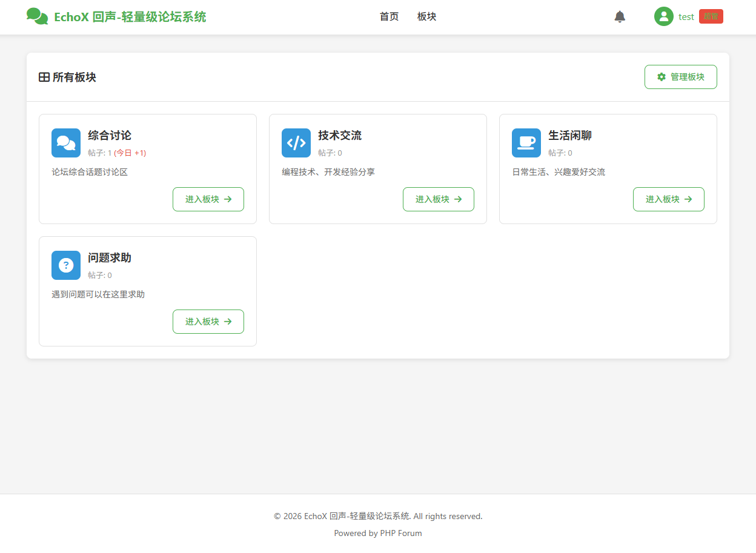Enter the 综合讨论 board via 进入板块

pyautogui.click(x=208, y=199)
